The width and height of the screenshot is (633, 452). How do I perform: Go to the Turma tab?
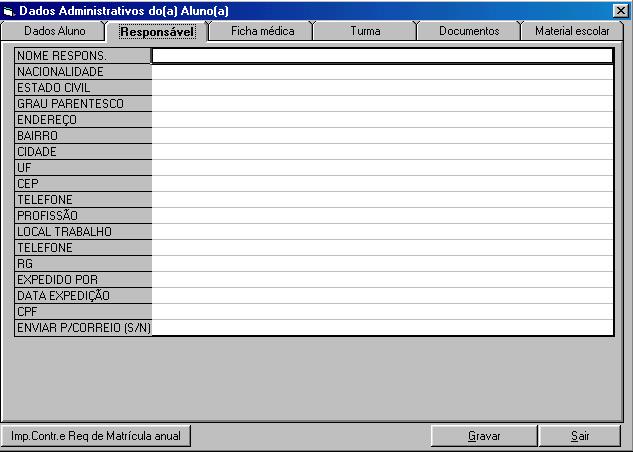[365, 31]
